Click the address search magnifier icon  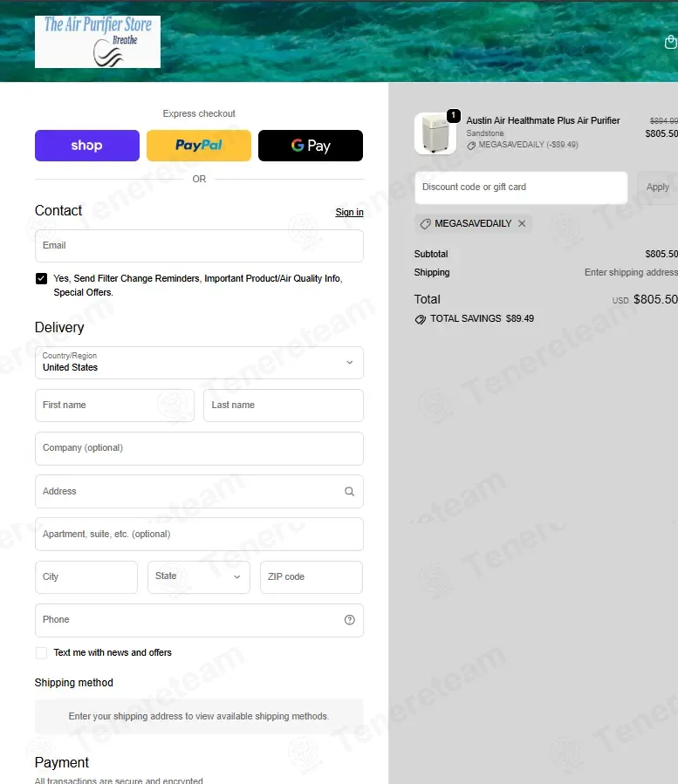(349, 492)
